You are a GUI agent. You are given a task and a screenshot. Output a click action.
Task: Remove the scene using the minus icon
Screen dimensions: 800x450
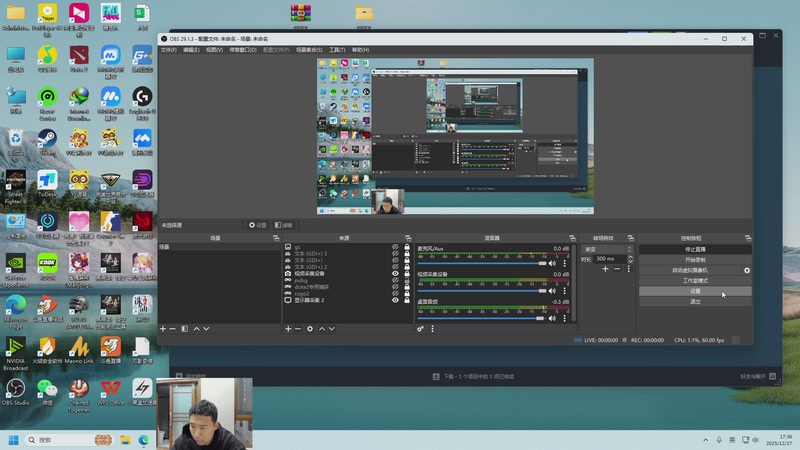coord(172,329)
